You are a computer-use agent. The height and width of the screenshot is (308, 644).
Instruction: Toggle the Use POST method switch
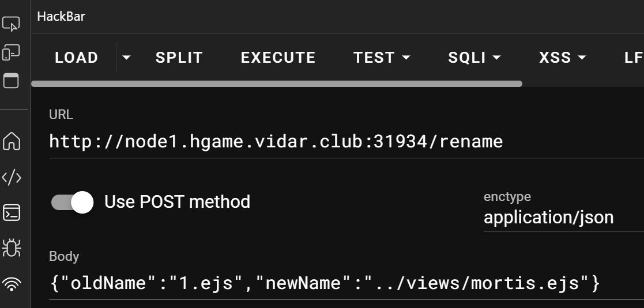point(72,202)
